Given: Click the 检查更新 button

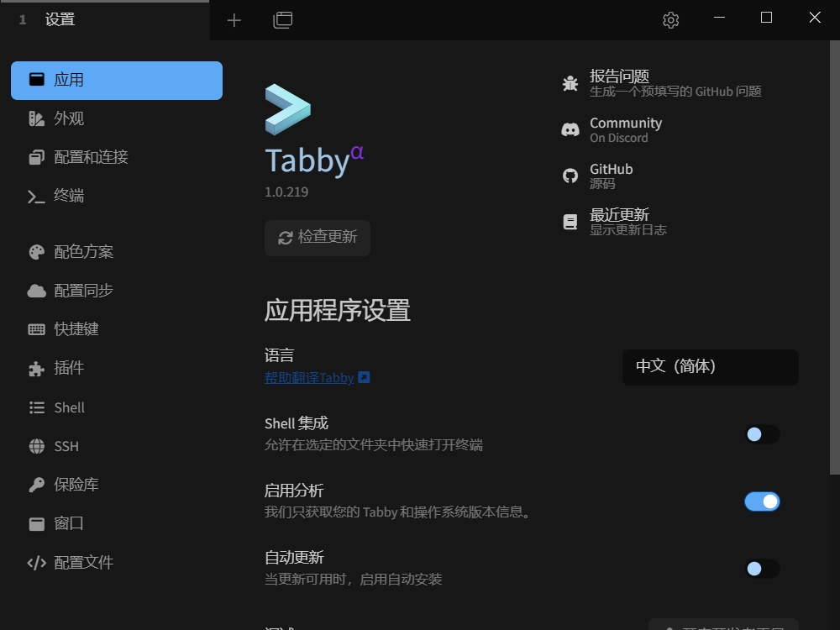Looking at the screenshot, I should [318, 238].
